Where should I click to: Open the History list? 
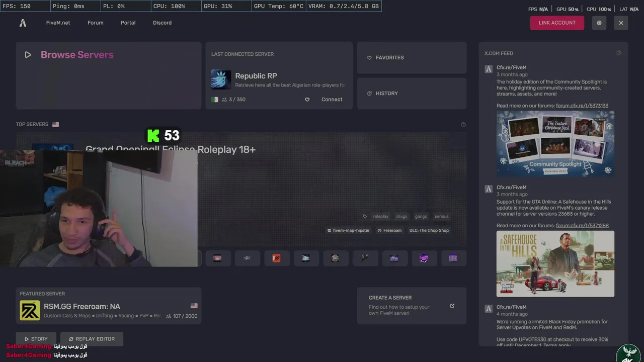[x=412, y=94]
